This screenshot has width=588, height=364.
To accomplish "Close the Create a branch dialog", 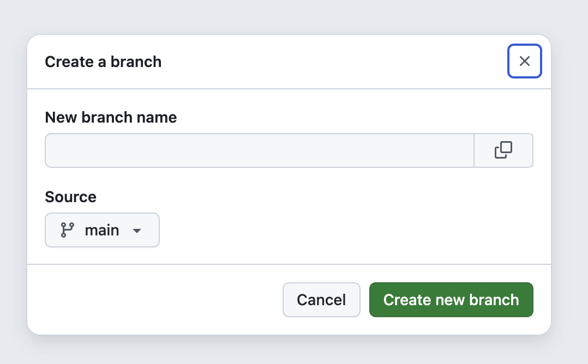I will tap(524, 61).
